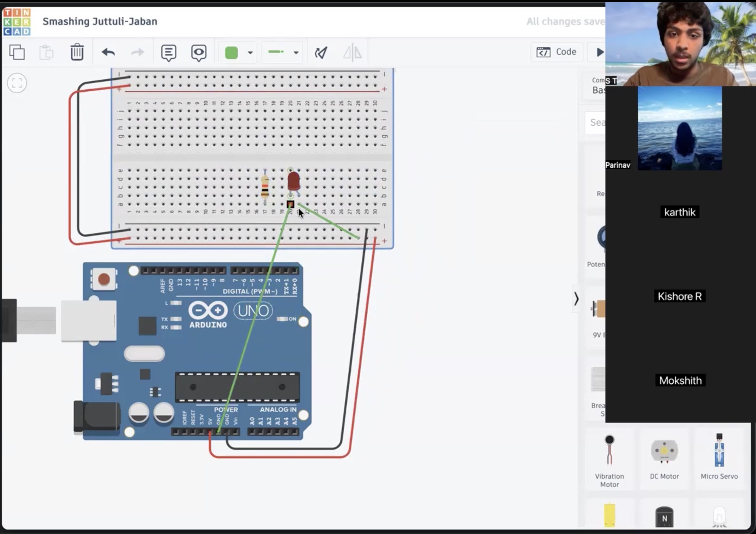Click the red LED on the breadboard

coord(293,181)
